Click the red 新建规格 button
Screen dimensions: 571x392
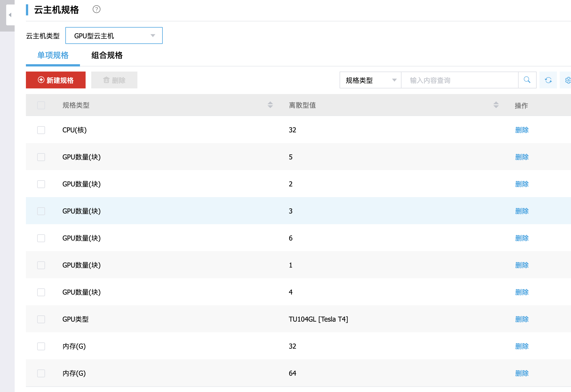[x=56, y=80]
